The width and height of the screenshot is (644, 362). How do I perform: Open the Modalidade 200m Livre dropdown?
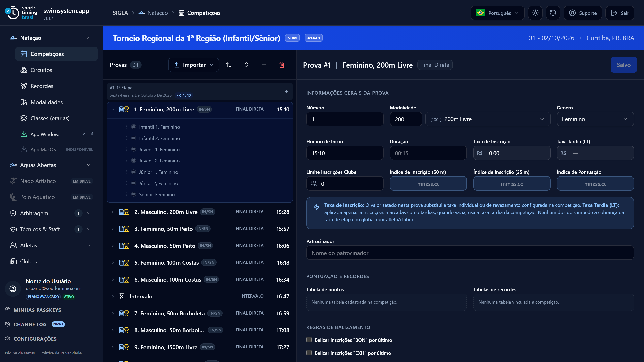(488, 119)
